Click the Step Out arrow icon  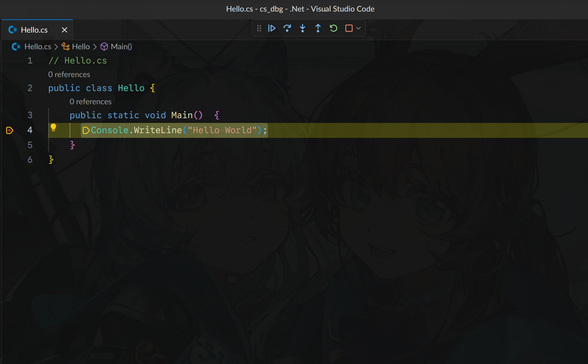pyautogui.click(x=318, y=28)
